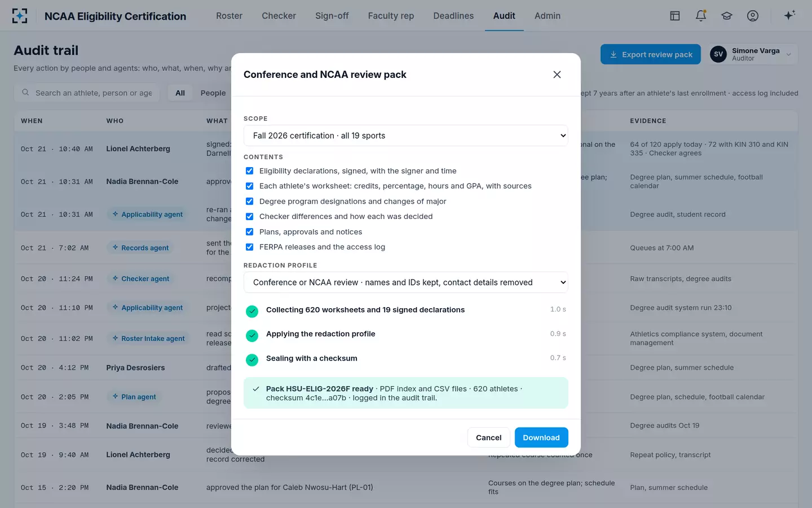812x508 pixels.
Task: Toggle Plans, approvals and notices checkbox
Action: [x=249, y=231]
